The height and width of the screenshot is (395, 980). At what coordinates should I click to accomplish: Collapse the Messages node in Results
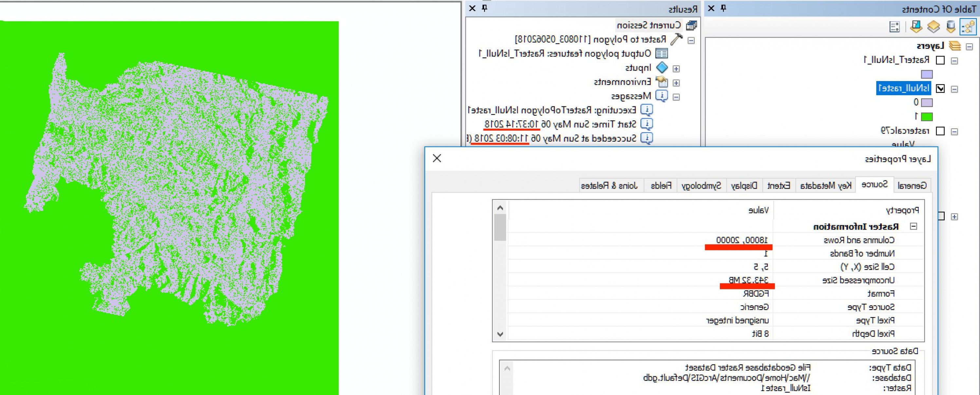676,97
